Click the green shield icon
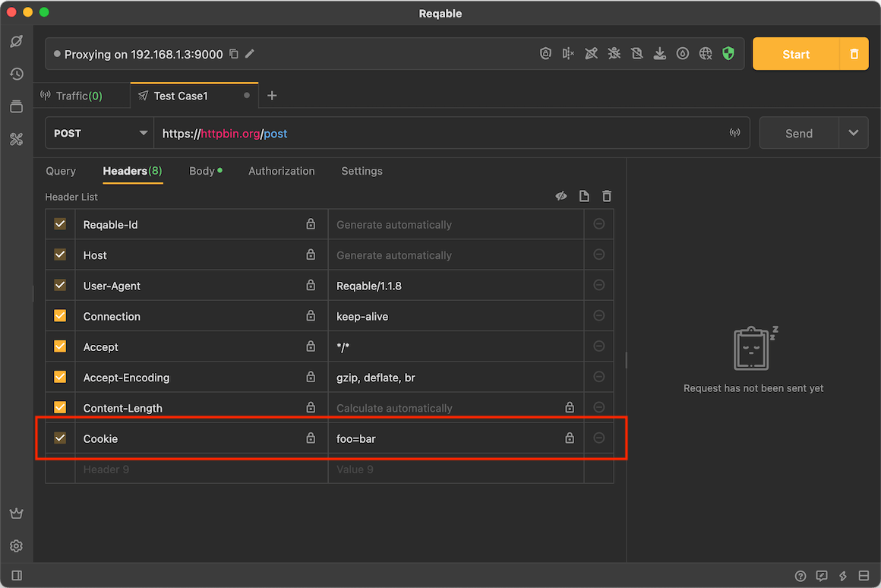The image size is (881, 588). pos(728,53)
